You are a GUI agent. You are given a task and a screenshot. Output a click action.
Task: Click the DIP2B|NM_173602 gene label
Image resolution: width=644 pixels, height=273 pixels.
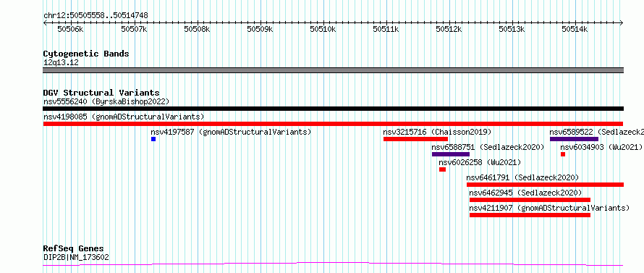(x=76, y=258)
